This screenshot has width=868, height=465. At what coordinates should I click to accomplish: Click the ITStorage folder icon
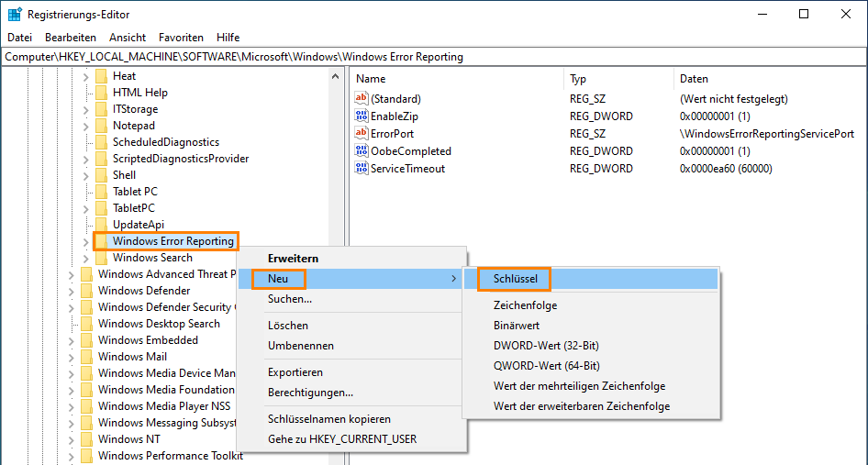tap(101, 109)
